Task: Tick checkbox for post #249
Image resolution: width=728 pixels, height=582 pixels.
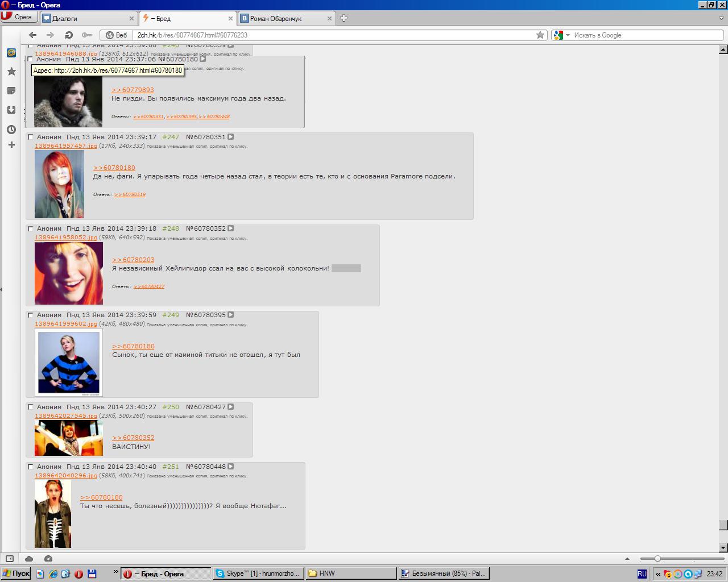Action: 31,315
